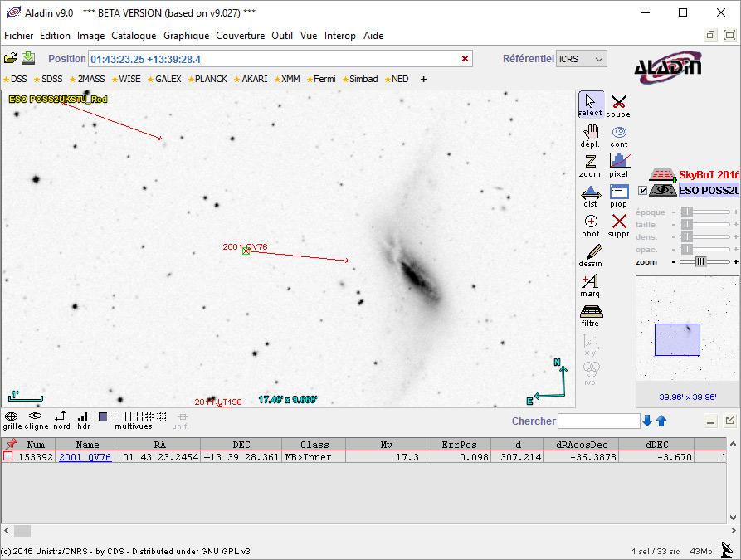Open the pixel histogram tool
The image size is (741, 560).
(x=618, y=165)
